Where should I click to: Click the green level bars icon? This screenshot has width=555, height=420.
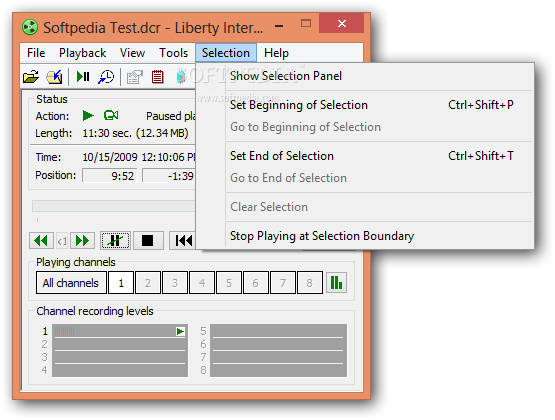(x=336, y=283)
